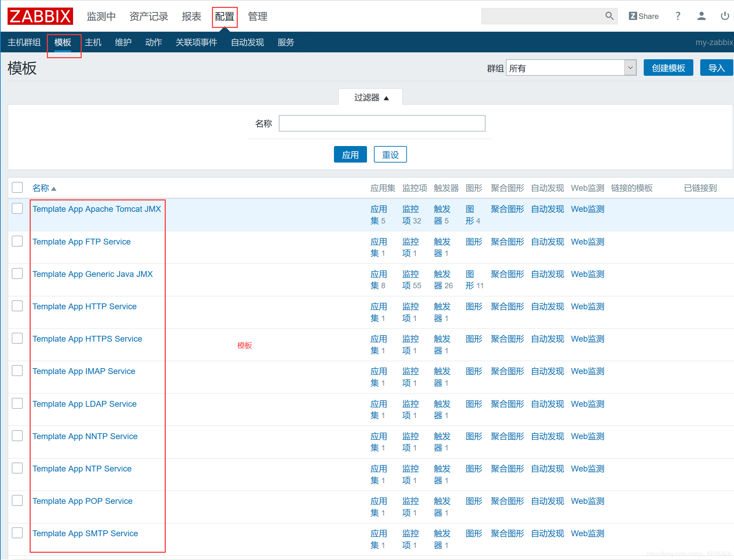The width and height of the screenshot is (734, 560).
Task: Open the Zabbix Share link
Action: 643,16
